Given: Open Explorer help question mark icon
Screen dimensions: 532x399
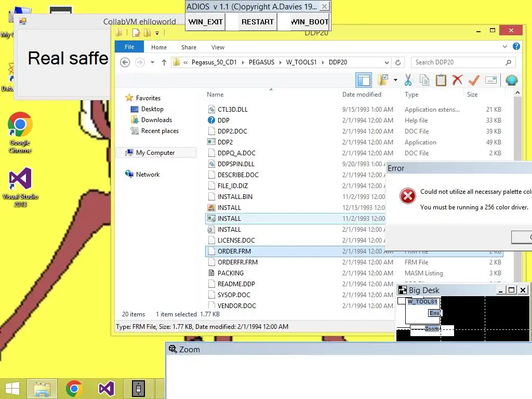Looking at the screenshot, I should tap(516, 46).
